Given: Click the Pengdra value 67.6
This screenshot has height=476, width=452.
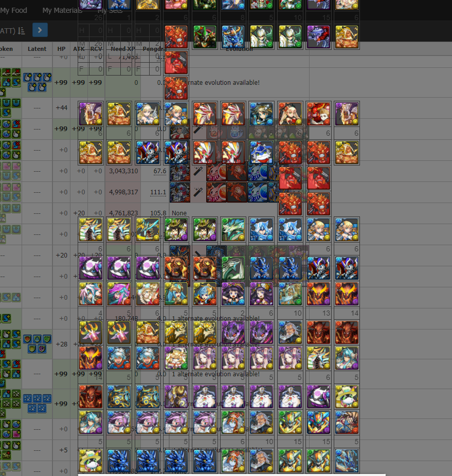Looking at the screenshot, I should (160, 171).
